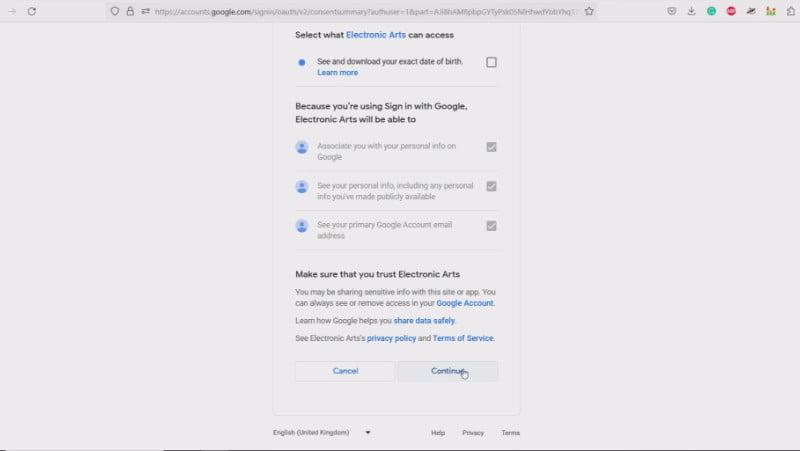Open the English (United Kingdom) language dropdown
The image size is (800, 451).
coord(321,433)
